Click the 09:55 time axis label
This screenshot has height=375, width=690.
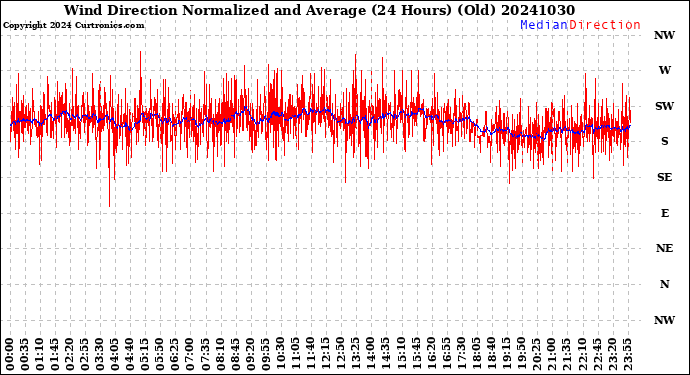265,355
